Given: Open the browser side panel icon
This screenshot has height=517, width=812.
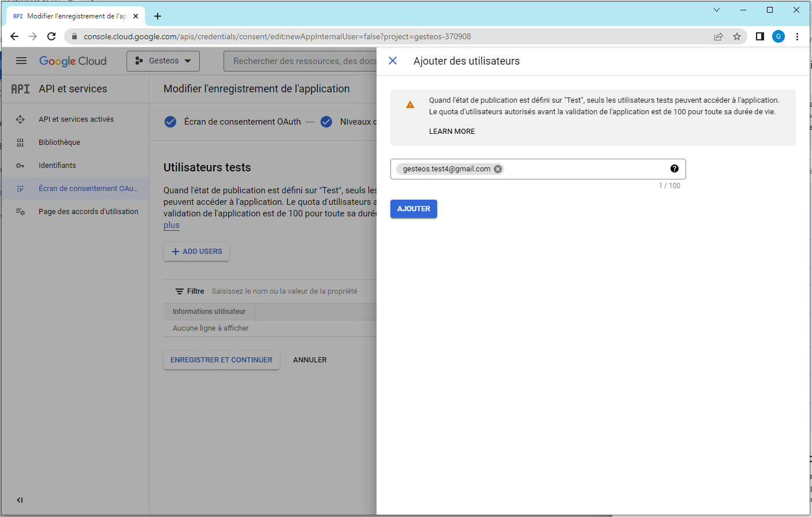Looking at the screenshot, I should tap(760, 36).
